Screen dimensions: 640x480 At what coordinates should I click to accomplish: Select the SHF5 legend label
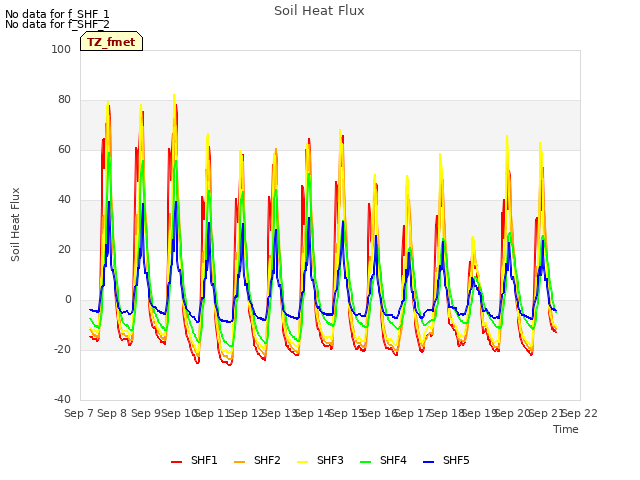coord(456,460)
